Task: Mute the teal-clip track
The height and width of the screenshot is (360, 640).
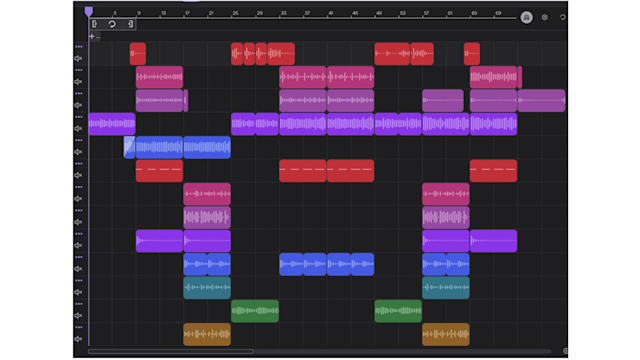Action: tap(78, 292)
